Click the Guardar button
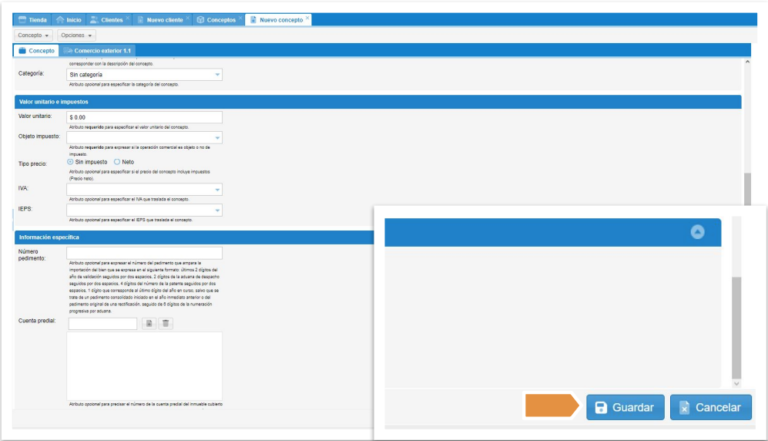This screenshot has width=768, height=441. (x=624, y=407)
